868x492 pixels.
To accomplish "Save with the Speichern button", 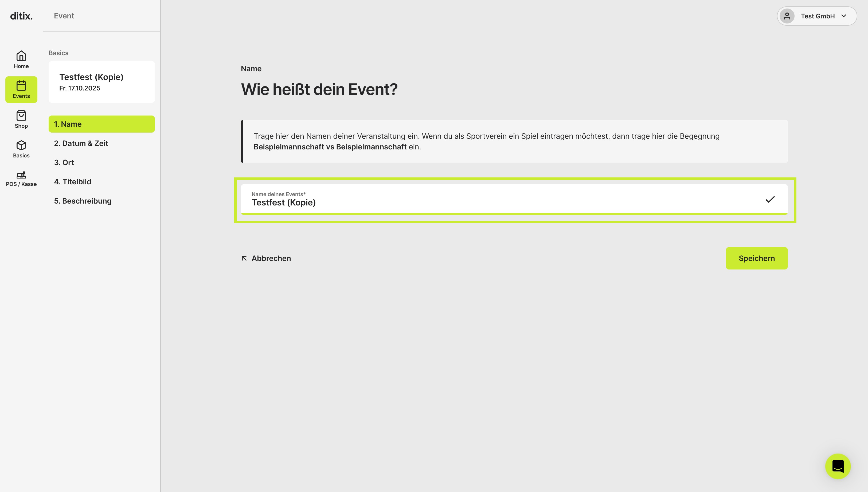I will pos(756,258).
